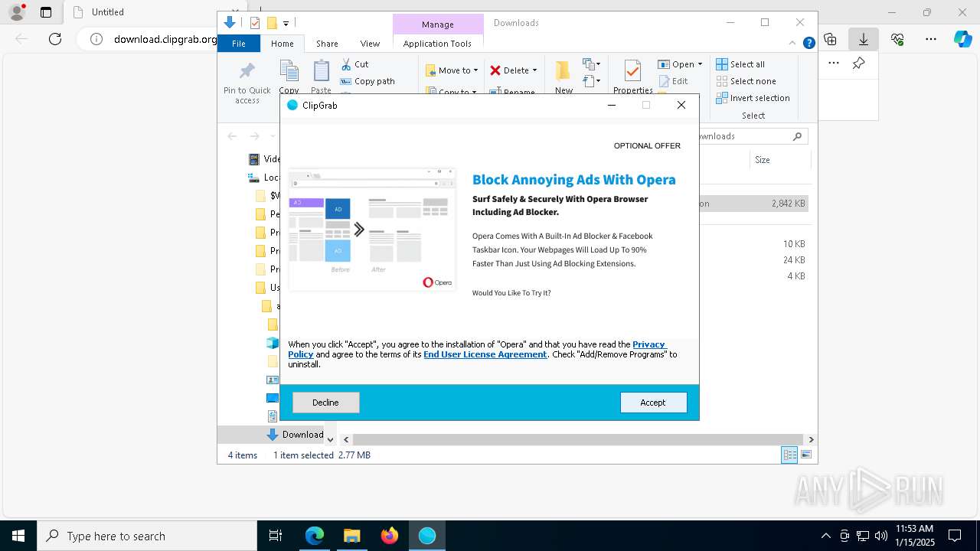Click the pin icon in downloads panel

[859, 64]
